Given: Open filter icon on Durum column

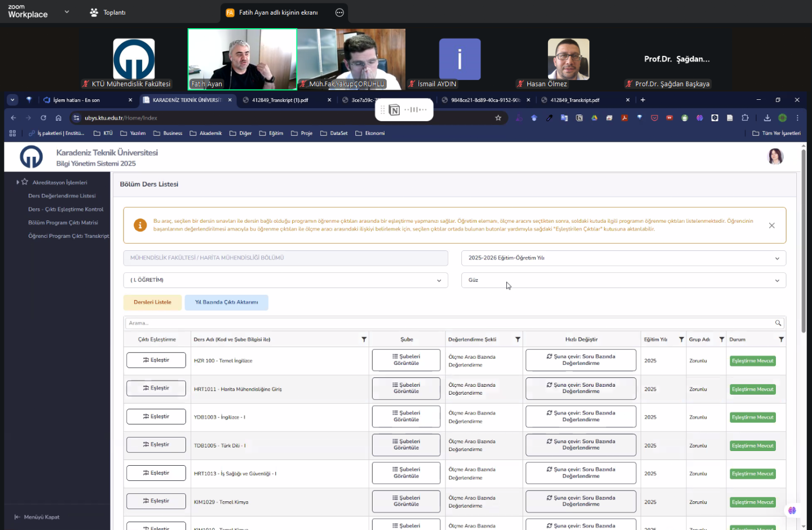Looking at the screenshot, I should tap(781, 339).
